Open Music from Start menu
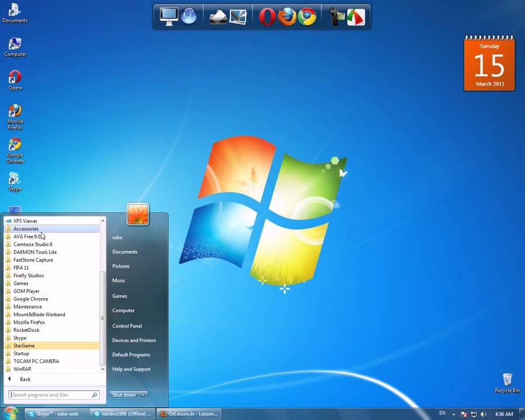This screenshot has height=420, width=525. [119, 281]
